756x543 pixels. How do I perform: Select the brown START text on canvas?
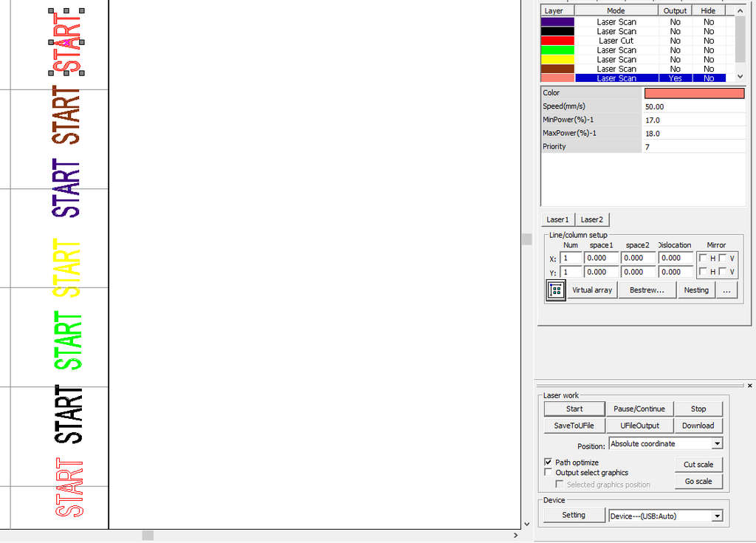coord(66,115)
